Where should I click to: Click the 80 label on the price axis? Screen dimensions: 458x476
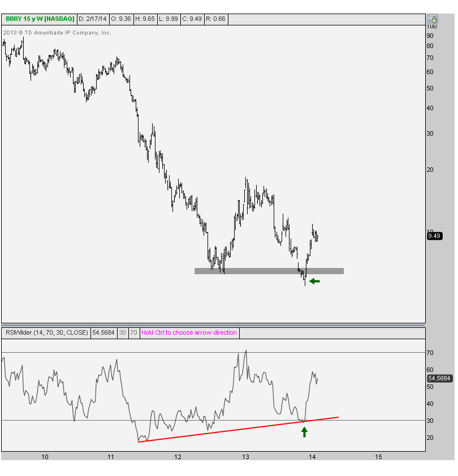(430, 46)
